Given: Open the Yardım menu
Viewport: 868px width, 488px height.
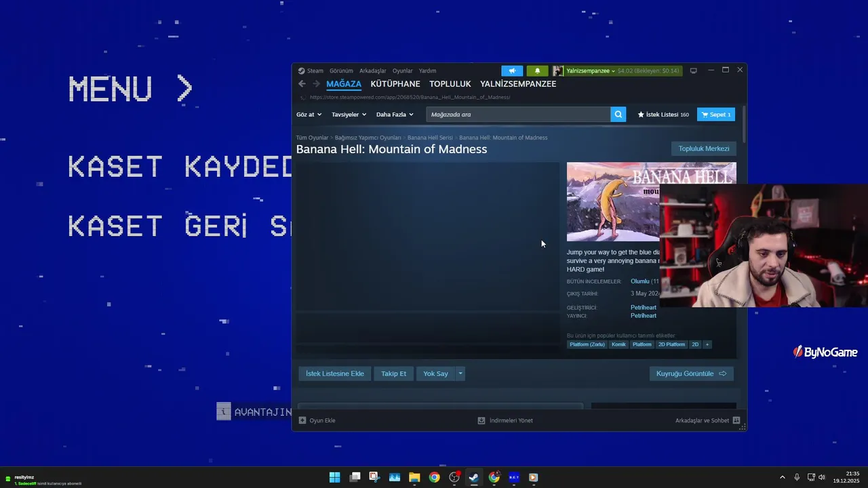Looking at the screenshot, I should click(427, 70).
